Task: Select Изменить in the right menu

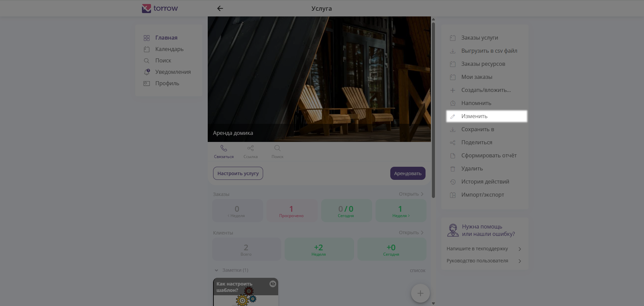Action: [x=487, y=116]
